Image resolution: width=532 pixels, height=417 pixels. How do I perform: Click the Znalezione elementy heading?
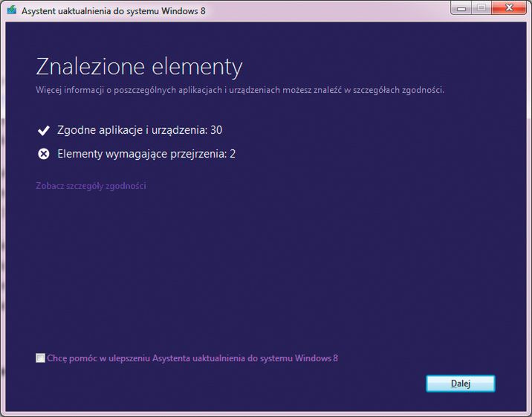pos(139,66)
